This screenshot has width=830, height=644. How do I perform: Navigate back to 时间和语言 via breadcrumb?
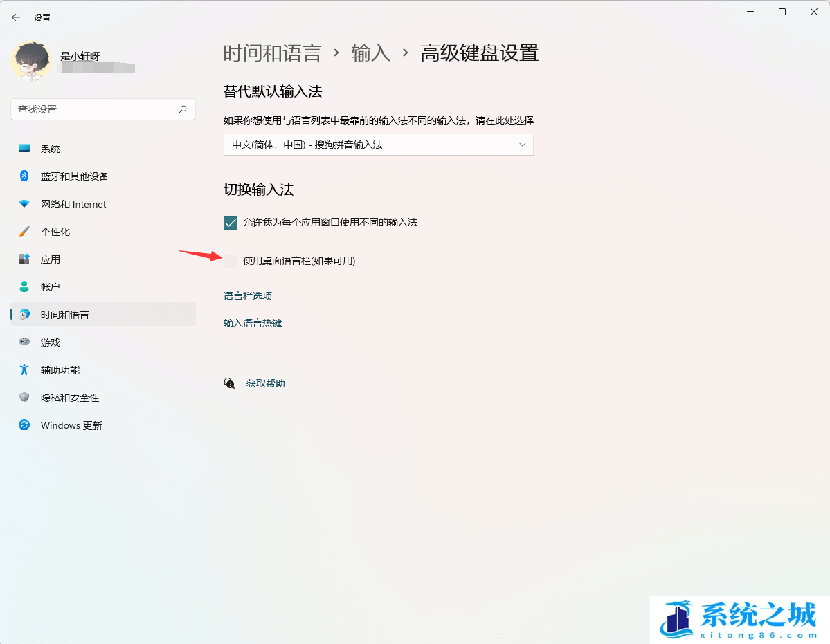pyautogui.click(x=271, y=53)
